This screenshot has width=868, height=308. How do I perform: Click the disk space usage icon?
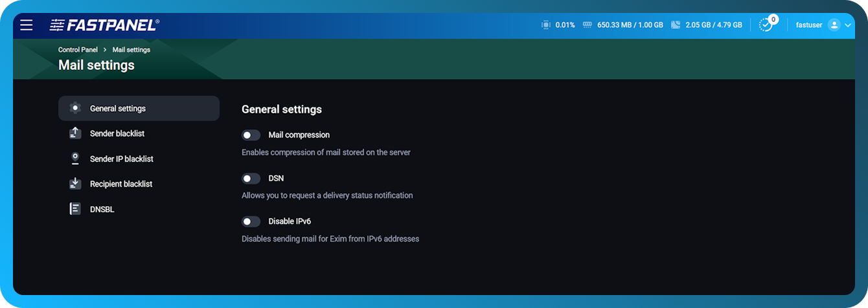(676, 25)
